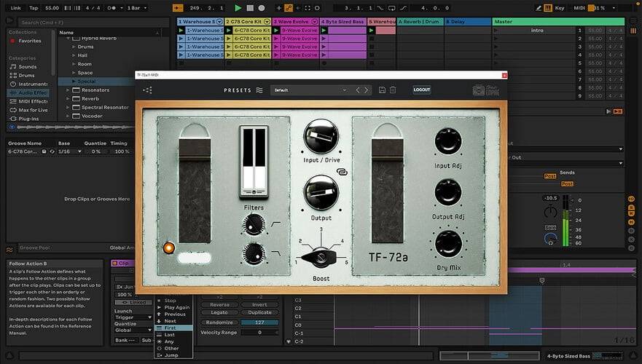This screenshot has width=642, height=364.
Task: Open plugin menu icon left of PRESETS
Action: [x=147, y=90]
